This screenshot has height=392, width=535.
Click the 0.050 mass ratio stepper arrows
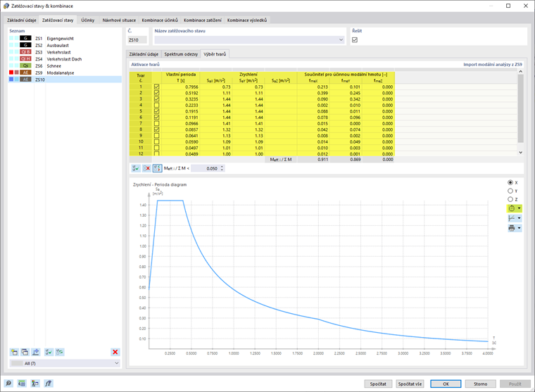click(x=222, y=168)
